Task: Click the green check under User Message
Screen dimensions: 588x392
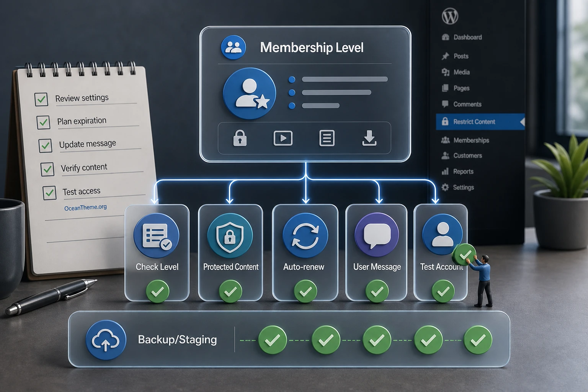Action: coord(377,291)
